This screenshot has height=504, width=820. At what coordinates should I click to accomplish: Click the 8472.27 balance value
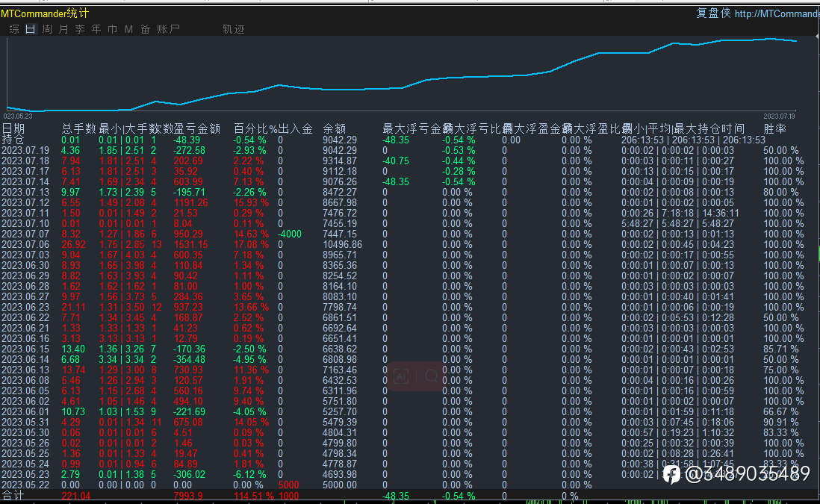point(339,193)
